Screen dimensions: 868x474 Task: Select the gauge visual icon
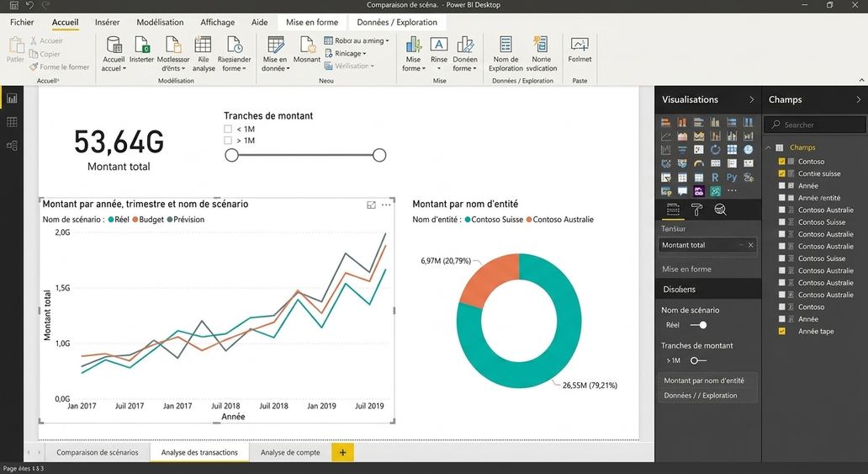click(699, 163)
